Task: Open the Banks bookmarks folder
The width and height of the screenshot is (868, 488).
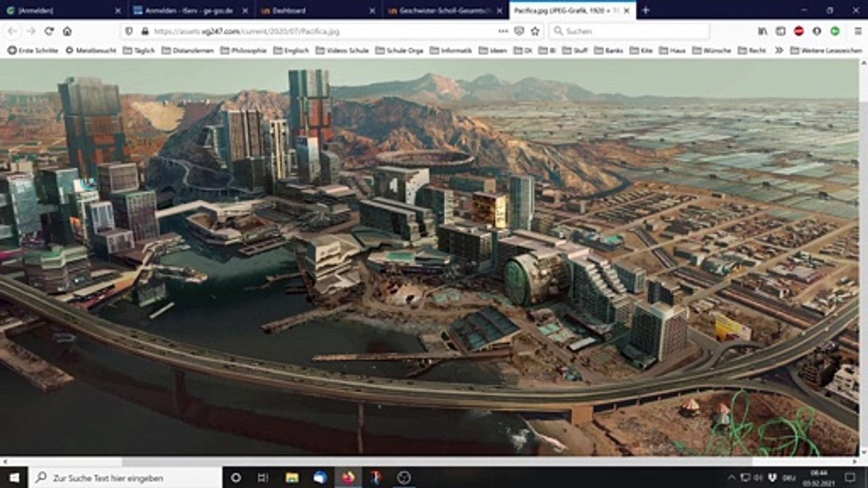Action: tap(609, 50)
